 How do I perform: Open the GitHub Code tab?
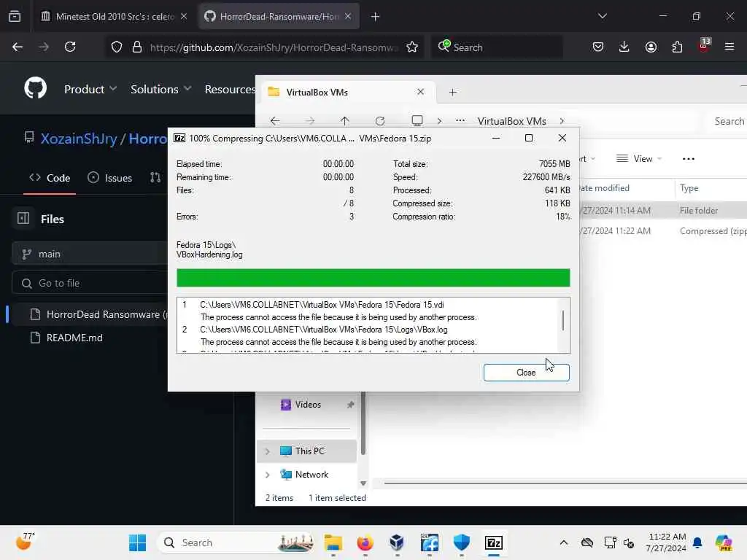coord(50,178)
